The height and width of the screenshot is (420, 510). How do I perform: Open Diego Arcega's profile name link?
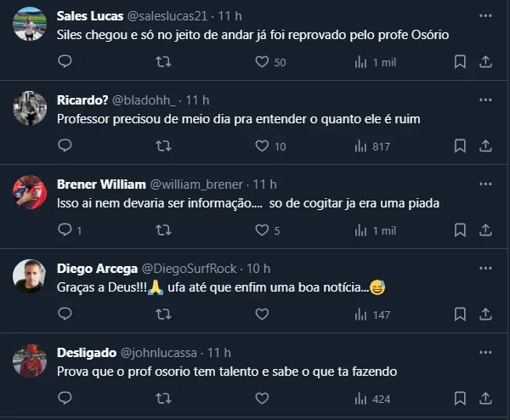(91, 269)
